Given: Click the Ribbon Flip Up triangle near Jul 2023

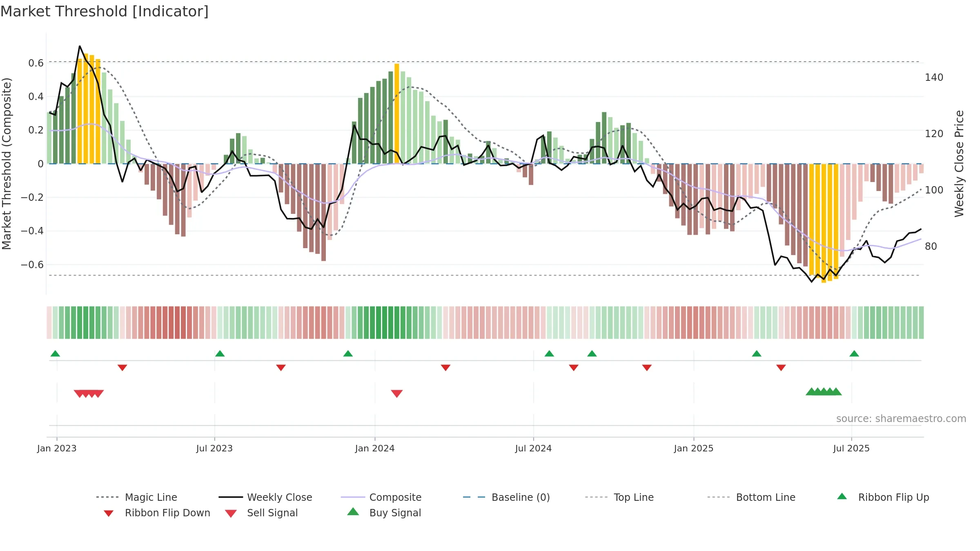Looking at the screenshot, I should pos(220,353).
